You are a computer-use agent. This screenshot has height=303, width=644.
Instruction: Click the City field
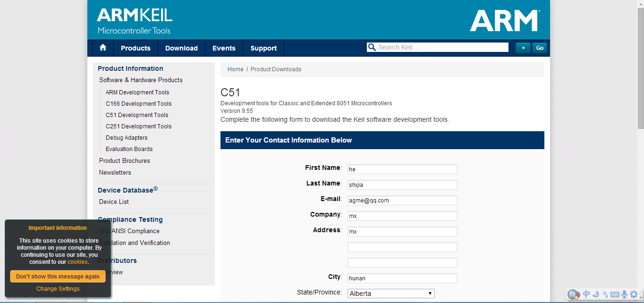[402, 278]
